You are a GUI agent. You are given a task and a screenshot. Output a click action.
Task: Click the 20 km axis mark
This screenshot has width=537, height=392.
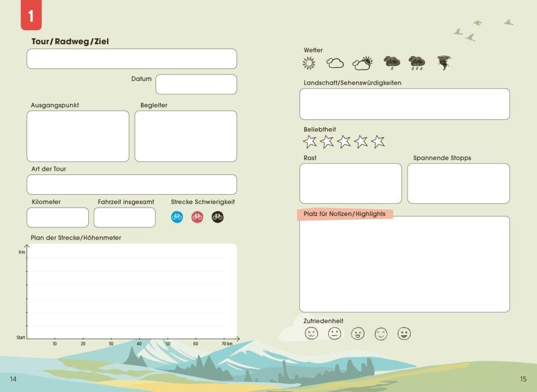(x=83, y=344)
